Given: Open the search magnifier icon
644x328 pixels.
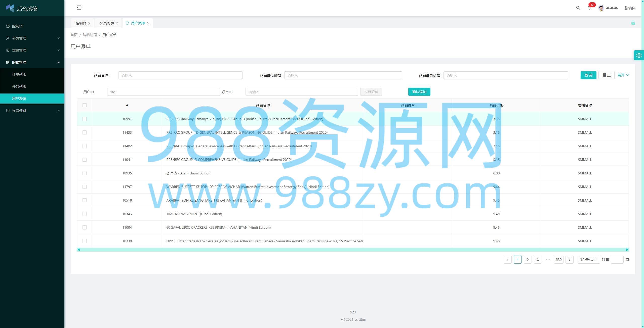Looking at the screenshot, I should point(578,8).
